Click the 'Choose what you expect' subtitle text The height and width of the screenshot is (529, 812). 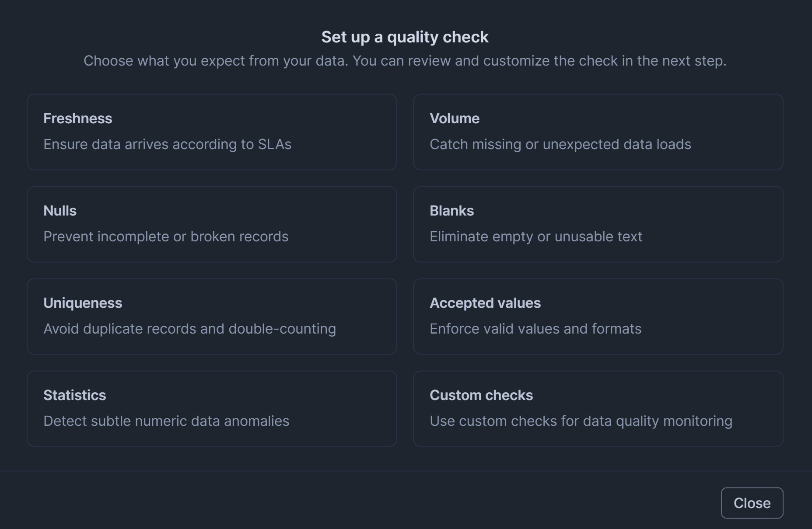[405, 61]
